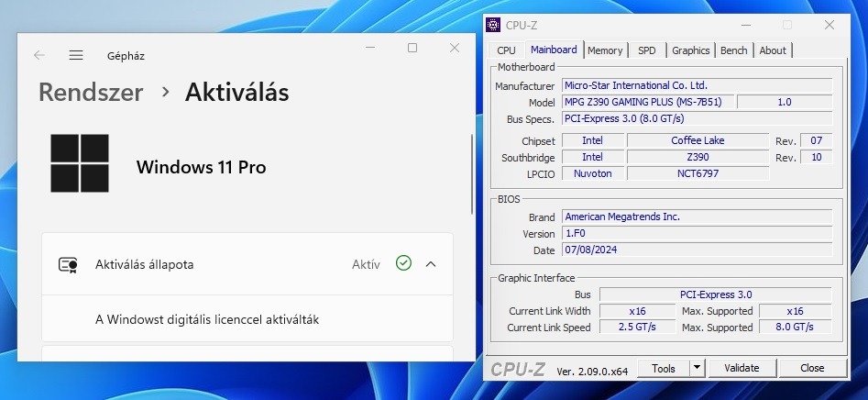868x400 pixels.
Task: Go back with the Settings back arrow
Action: click(x=38, y=55)
